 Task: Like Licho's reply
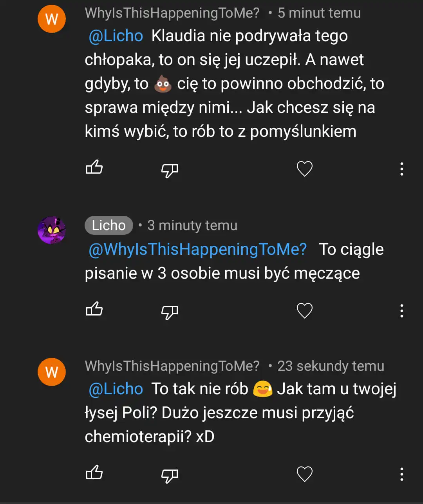click(x=94, y=309)
